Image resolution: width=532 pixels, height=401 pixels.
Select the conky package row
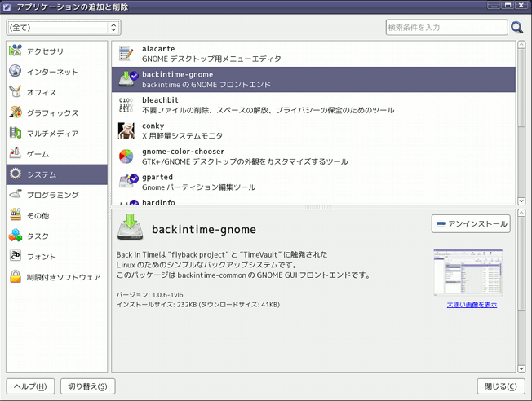point(313,130)
